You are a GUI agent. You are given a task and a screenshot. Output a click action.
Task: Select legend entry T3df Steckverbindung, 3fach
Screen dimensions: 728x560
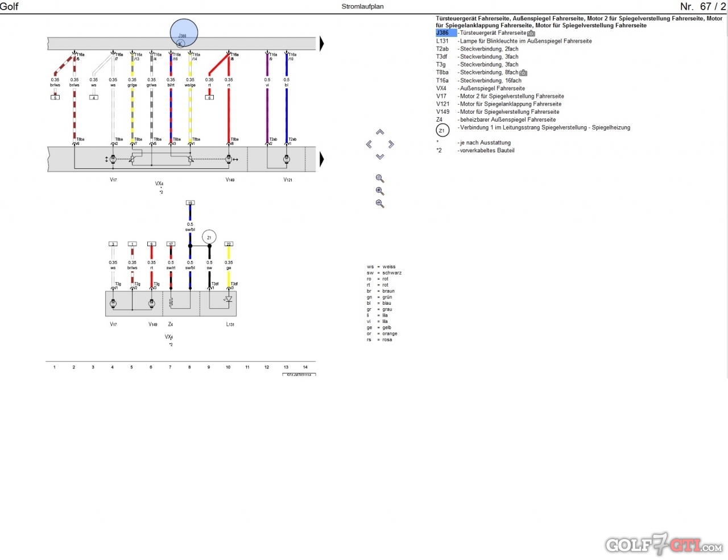[477, 57]
